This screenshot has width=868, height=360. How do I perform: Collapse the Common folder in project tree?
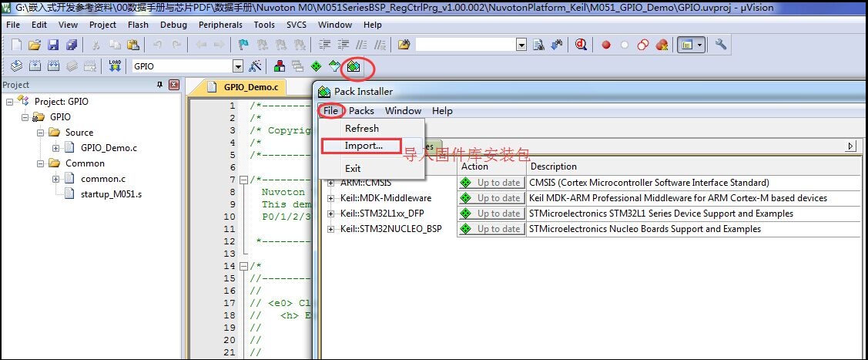pos(40,163)
